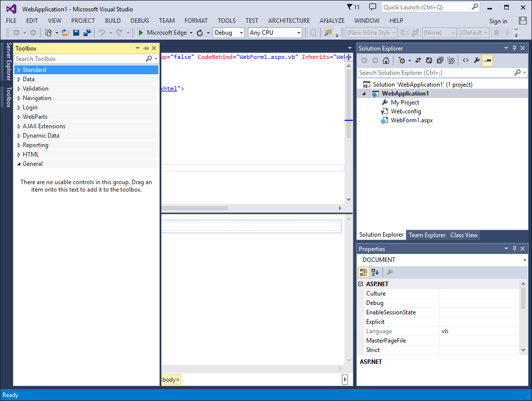Click the Quick Launch magnifier icon
Image resolution: width=532 pixels, height=401 pixels.
[x=475, y=7]
